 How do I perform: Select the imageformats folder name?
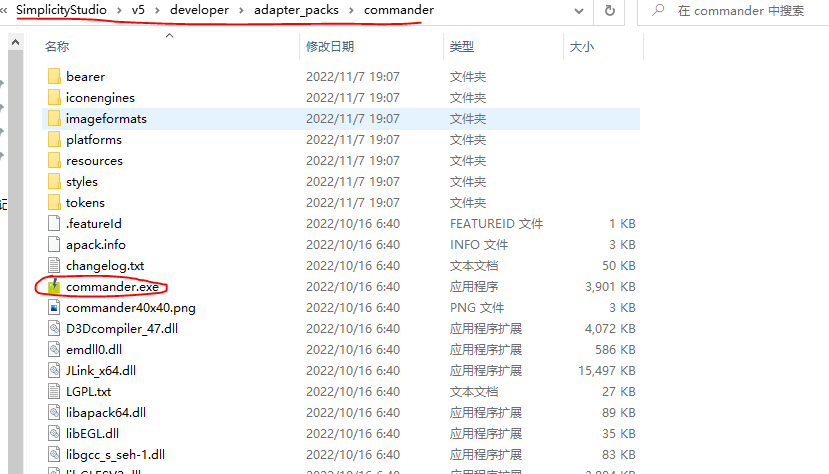[106, 119]
